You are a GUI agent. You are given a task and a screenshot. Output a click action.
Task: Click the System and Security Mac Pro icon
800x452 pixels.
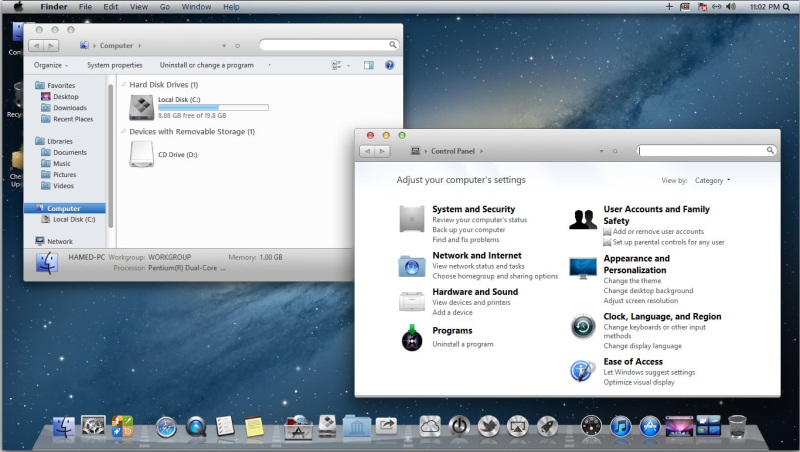click(x=411, y=219)
